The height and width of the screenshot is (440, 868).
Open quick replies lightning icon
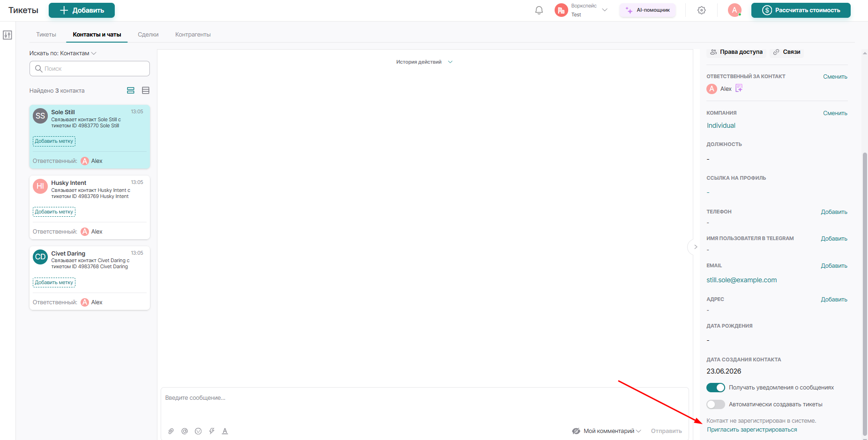[x=212, y=431]
